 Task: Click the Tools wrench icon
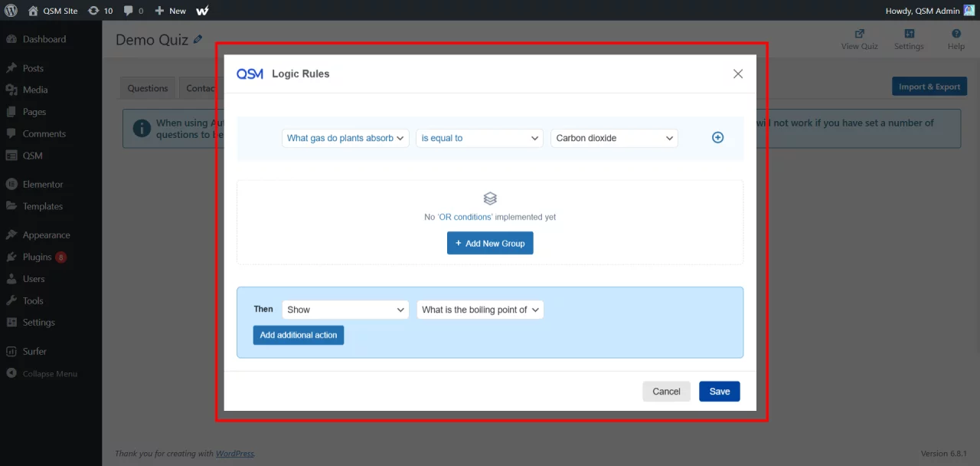[11, 301]
